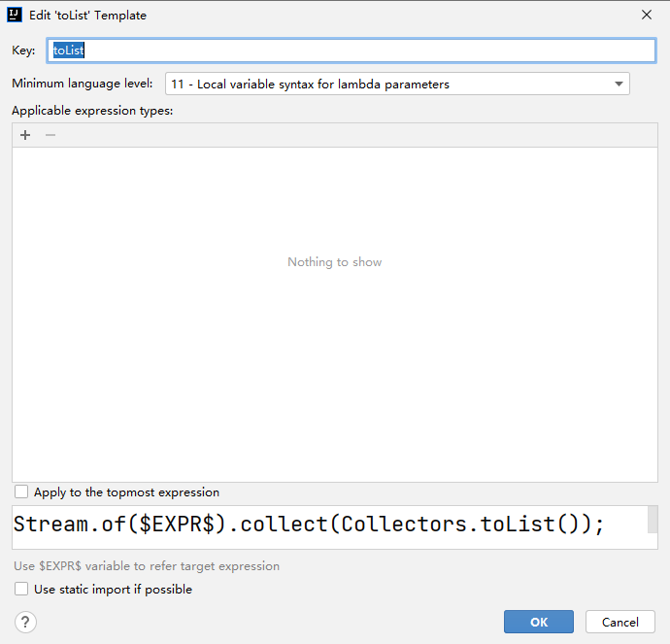Click the add expression type plus icon

[25, 135]
